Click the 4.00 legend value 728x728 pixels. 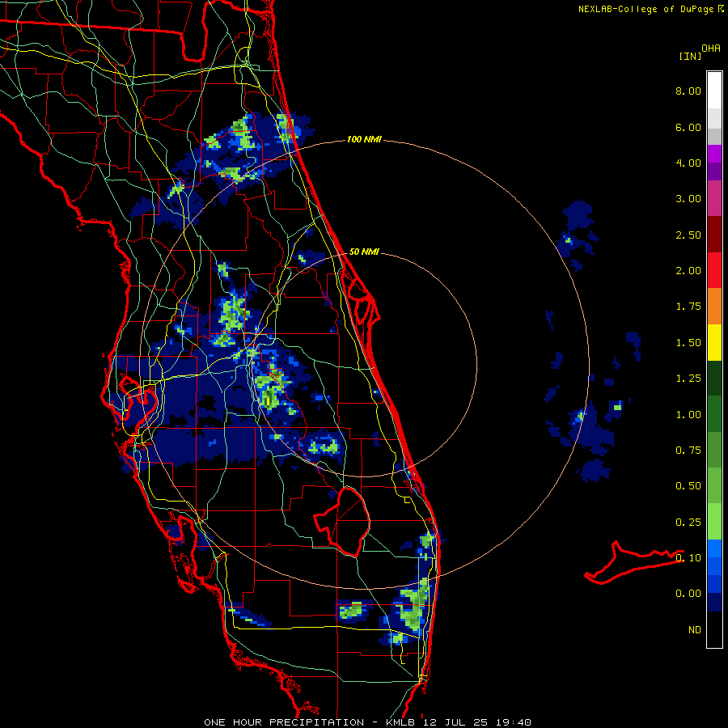coord(688,163)
